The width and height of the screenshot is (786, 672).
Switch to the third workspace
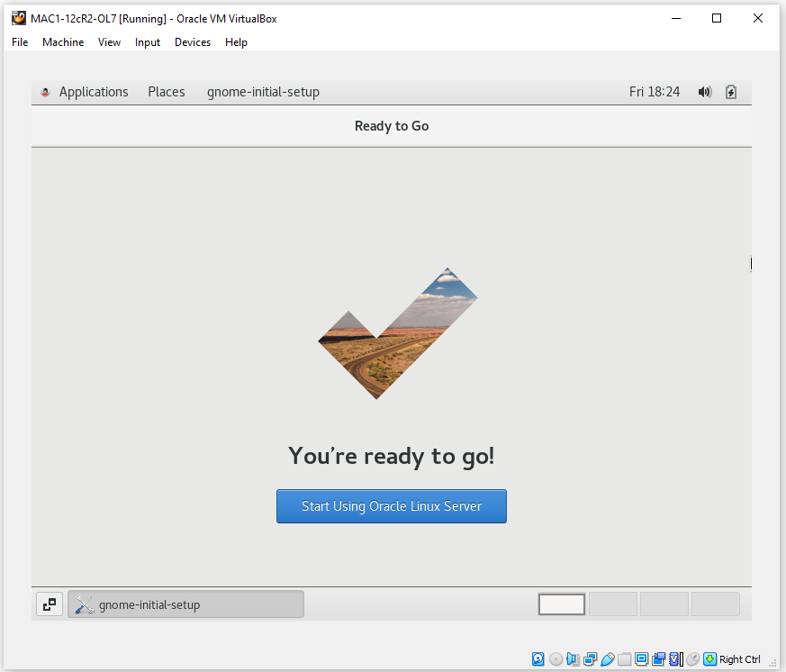[664, 604]
